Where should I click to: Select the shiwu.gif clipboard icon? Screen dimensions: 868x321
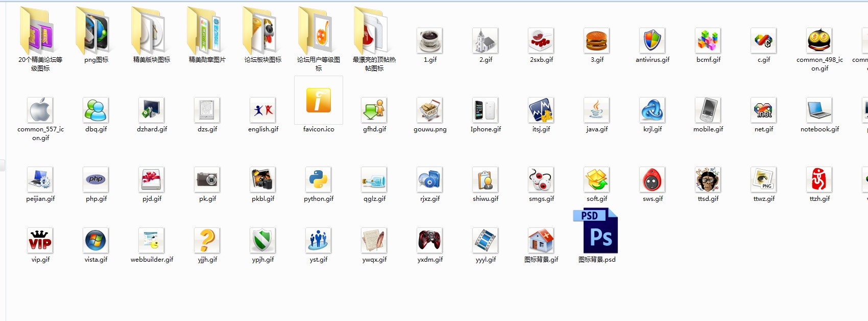click(x=486, y=180)
